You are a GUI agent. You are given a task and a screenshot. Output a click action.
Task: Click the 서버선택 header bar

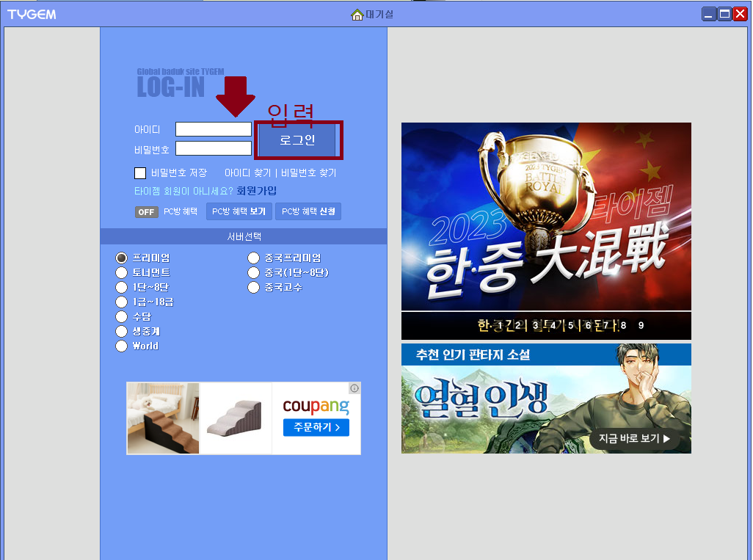(244, 236)
